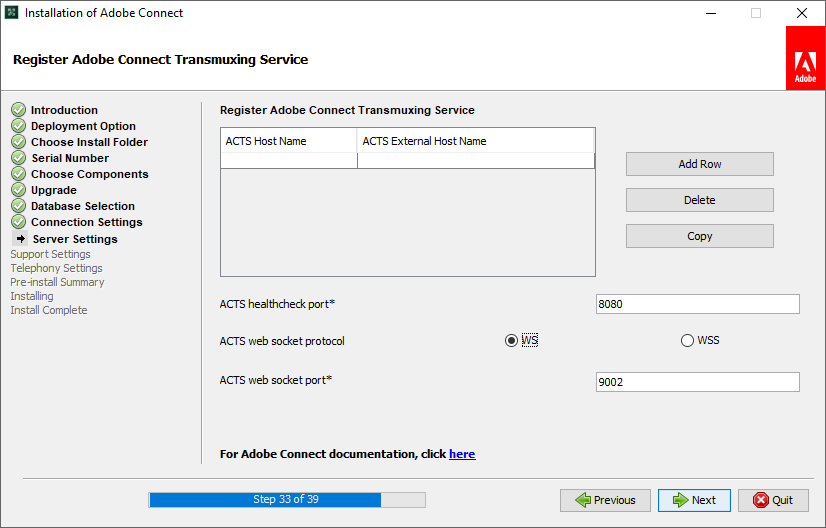Click the green checkmark beside Deployment Option
826x528 pixels.
[x=18, y=125]
